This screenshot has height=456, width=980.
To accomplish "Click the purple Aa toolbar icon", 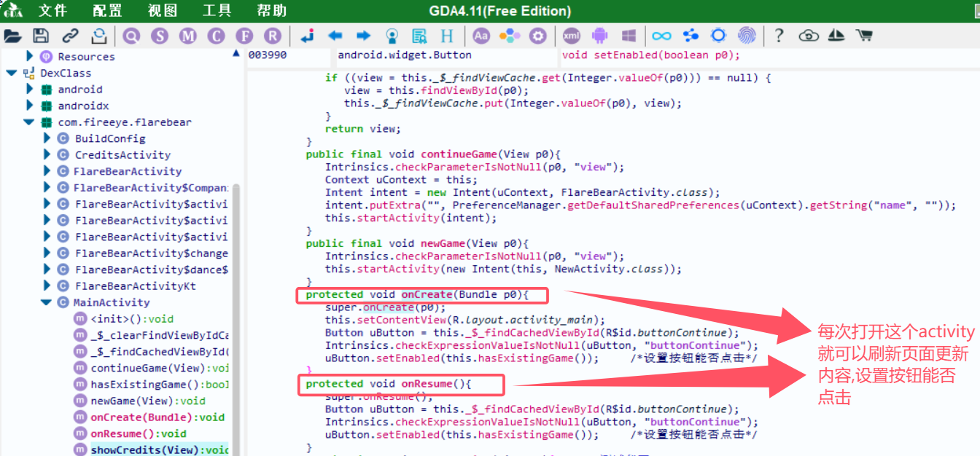I will (x=481, y=35).
